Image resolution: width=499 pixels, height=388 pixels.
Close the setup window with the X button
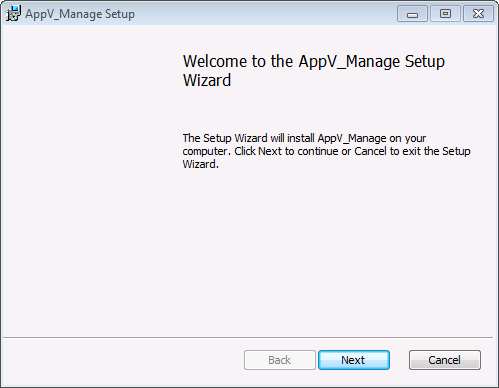[x=478, y=14]
